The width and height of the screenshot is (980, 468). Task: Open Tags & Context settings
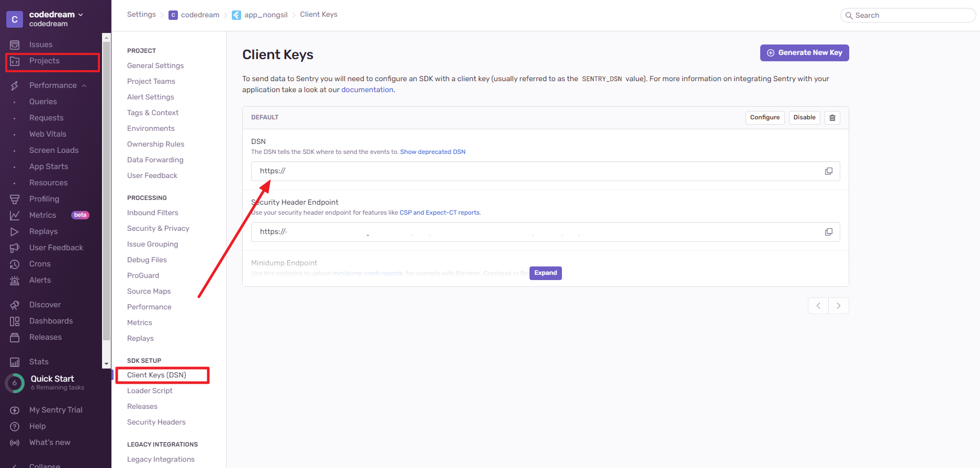tap(153, 113)
